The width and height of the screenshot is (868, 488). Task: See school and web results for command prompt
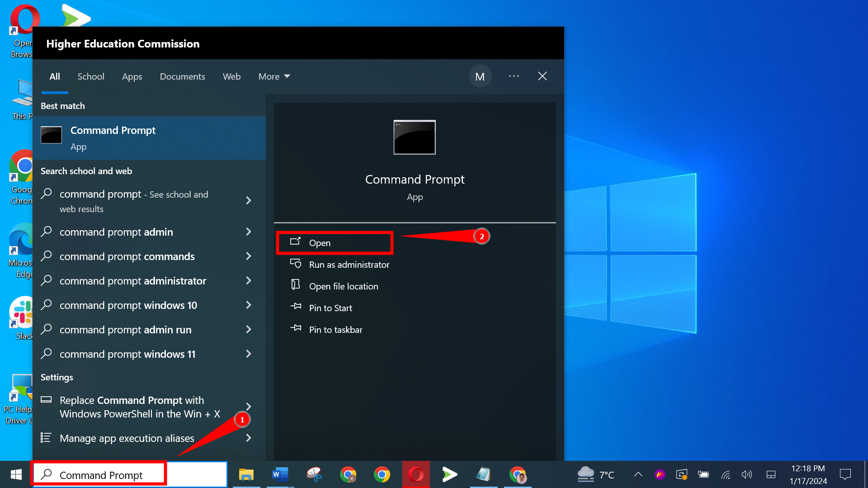click(134, 201)
